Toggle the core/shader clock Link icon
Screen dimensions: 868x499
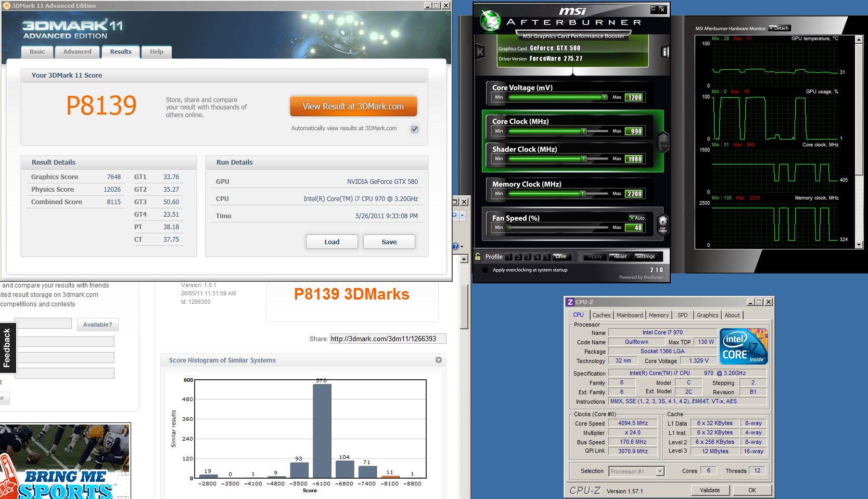(663, 141)
